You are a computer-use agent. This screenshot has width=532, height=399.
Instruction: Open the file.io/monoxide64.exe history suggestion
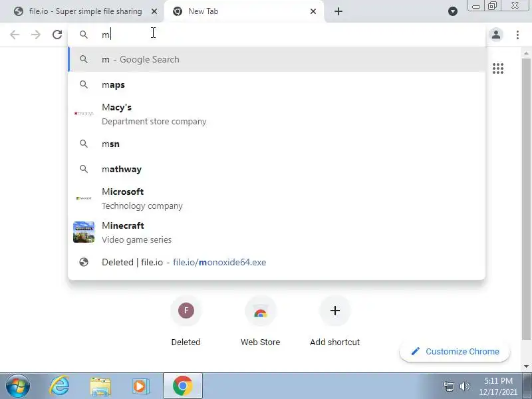point(277,262)
